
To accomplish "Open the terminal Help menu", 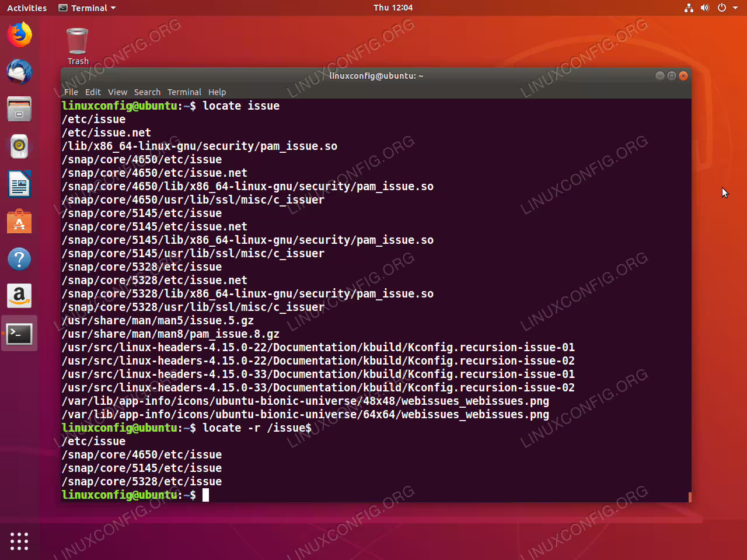I will [x=217, y=92].
